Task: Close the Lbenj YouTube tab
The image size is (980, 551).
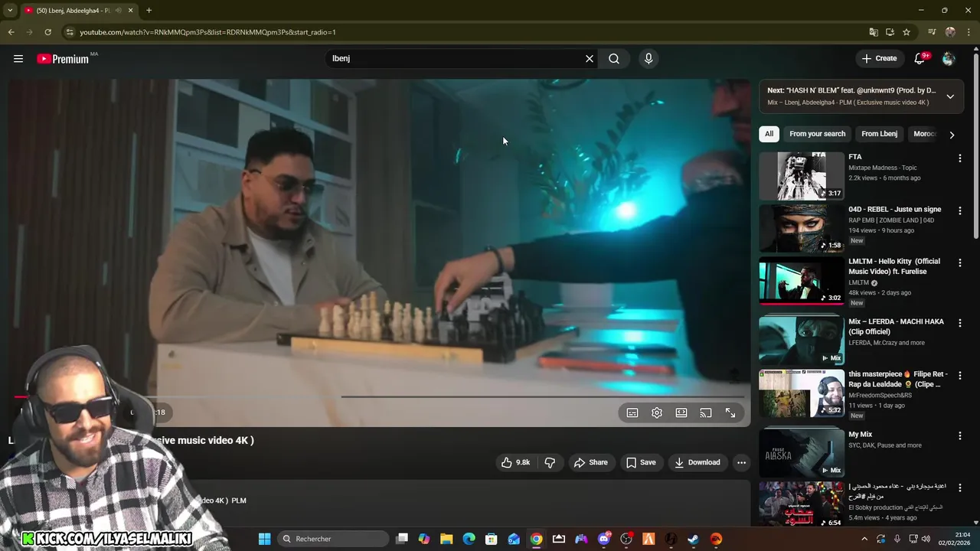Action: tap(131, 10)
